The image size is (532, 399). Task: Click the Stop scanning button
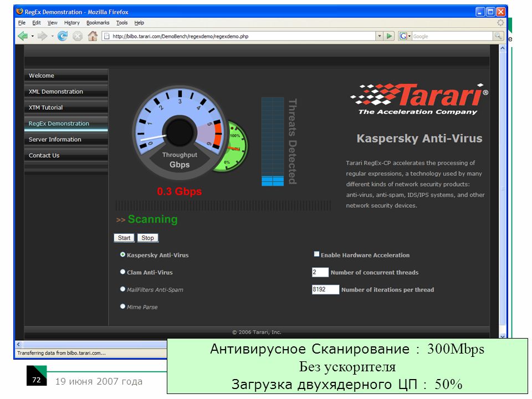tap(147, 238)
